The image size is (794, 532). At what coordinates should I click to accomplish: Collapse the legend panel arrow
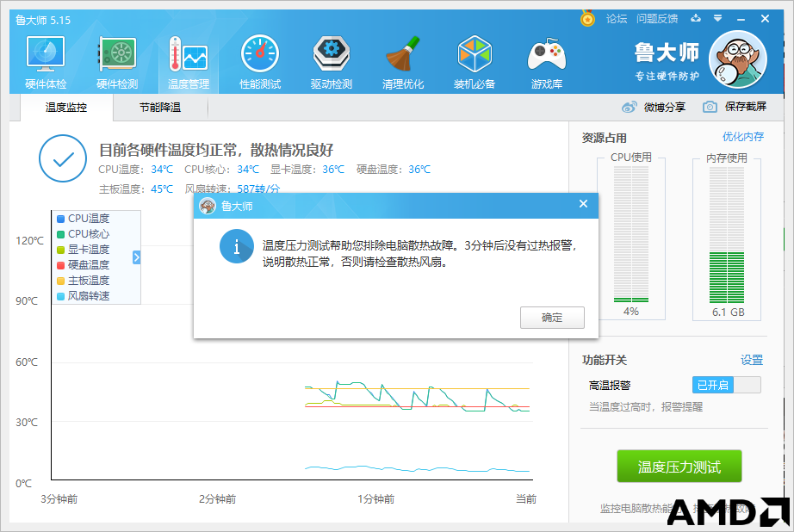click(136, 257)
